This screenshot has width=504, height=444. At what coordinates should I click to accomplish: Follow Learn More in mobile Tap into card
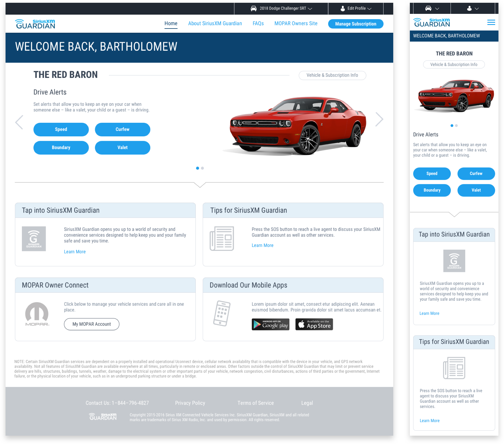(x=429, y=313)
